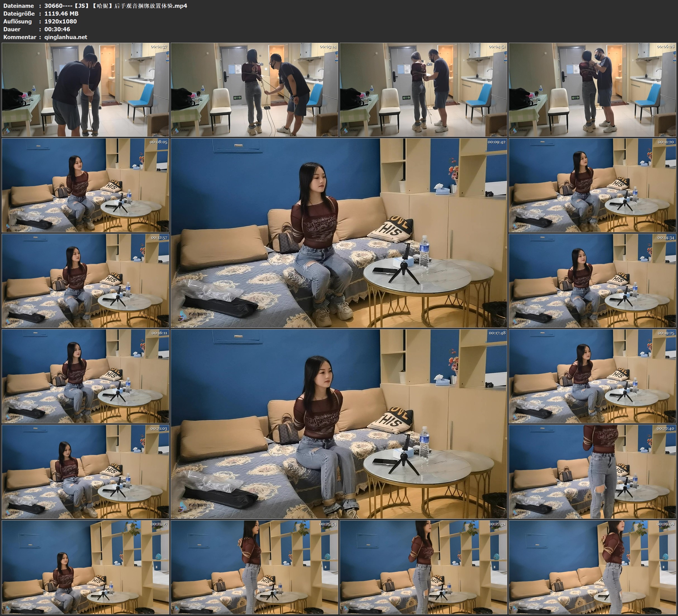Viewport: 678px width, 616px height.
Task: Select the thumbnail timestamped 00:08:05
Action: click(85, 185)
